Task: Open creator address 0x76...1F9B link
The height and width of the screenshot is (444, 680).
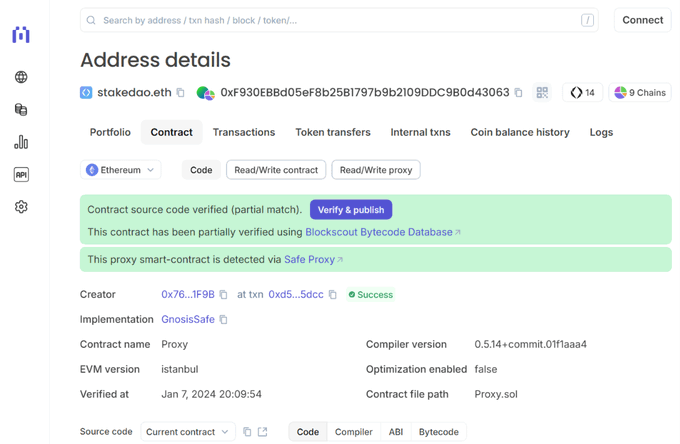Action: pyautogui.click(x=188, y=295)
